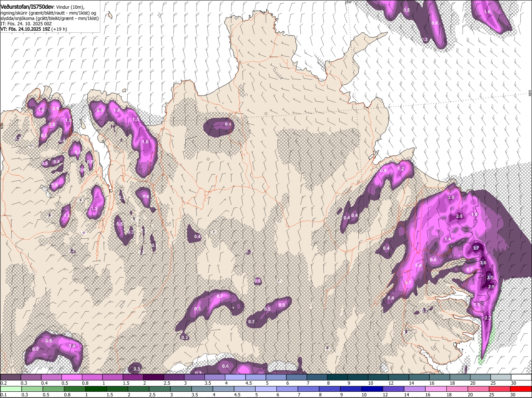Click the 'rigning/skúrir' legend description line

[49, 13]
